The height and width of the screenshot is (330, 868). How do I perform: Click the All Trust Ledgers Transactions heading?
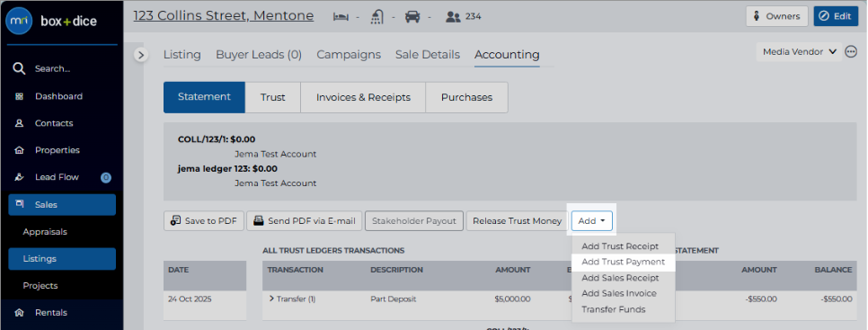333,251
